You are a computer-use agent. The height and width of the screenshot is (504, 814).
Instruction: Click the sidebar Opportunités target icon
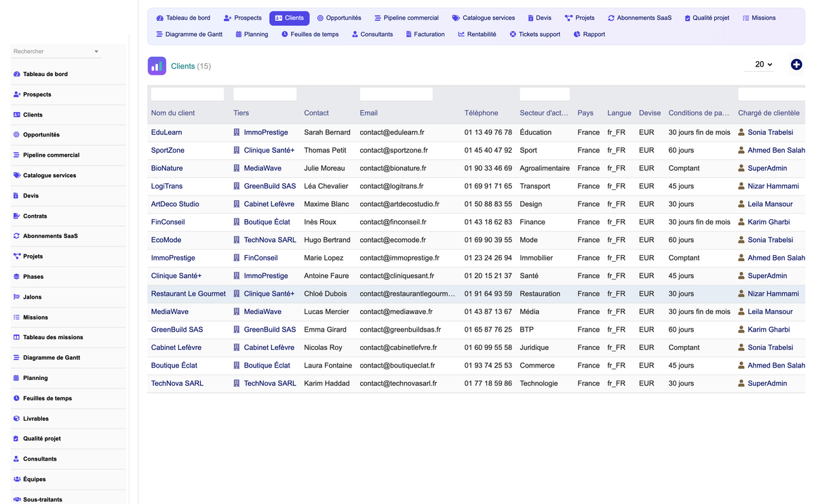point(17,135)
